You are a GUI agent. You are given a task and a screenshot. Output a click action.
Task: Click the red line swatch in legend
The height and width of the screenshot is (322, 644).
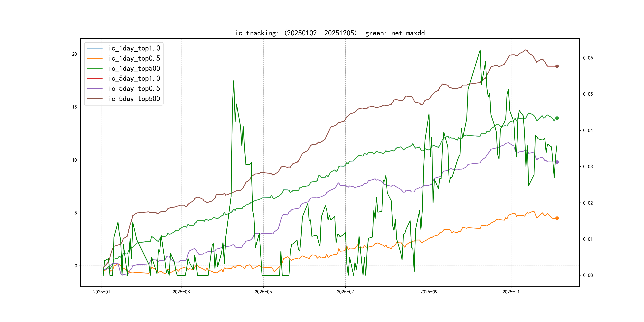[94, 79]
